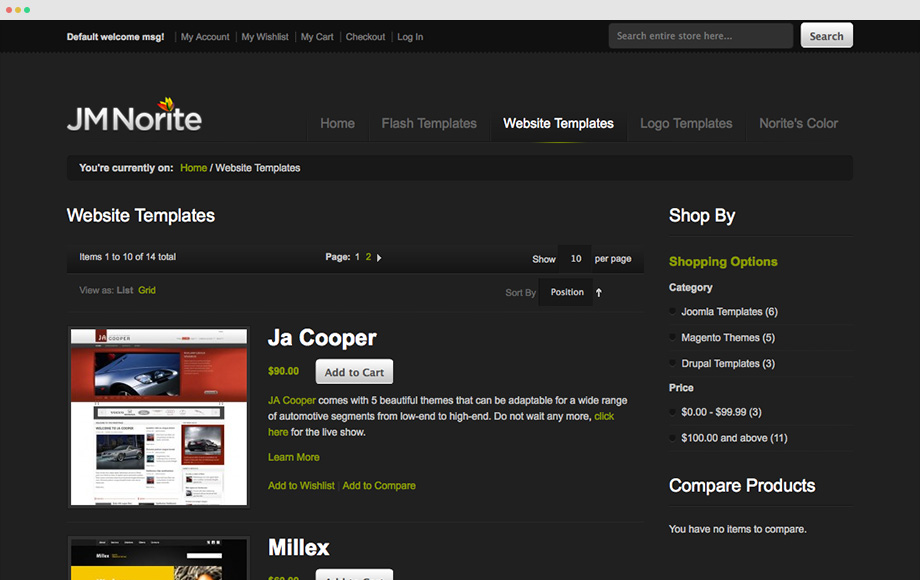Filter by Magento Themes category
Image resolution: width=920 pixels, height=580 pixels.
(728, 338)
